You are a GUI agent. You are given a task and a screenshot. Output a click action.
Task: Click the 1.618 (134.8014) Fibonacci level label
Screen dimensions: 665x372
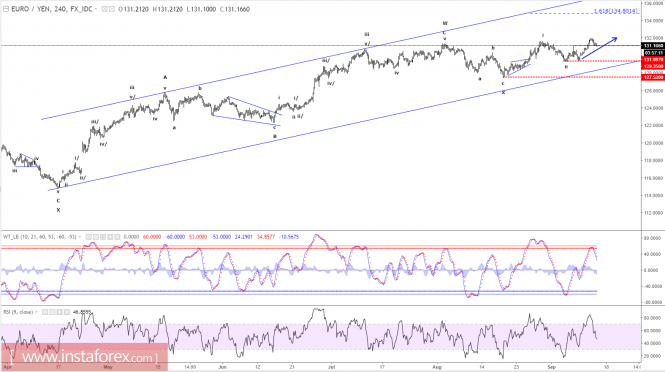pos(616,11)
